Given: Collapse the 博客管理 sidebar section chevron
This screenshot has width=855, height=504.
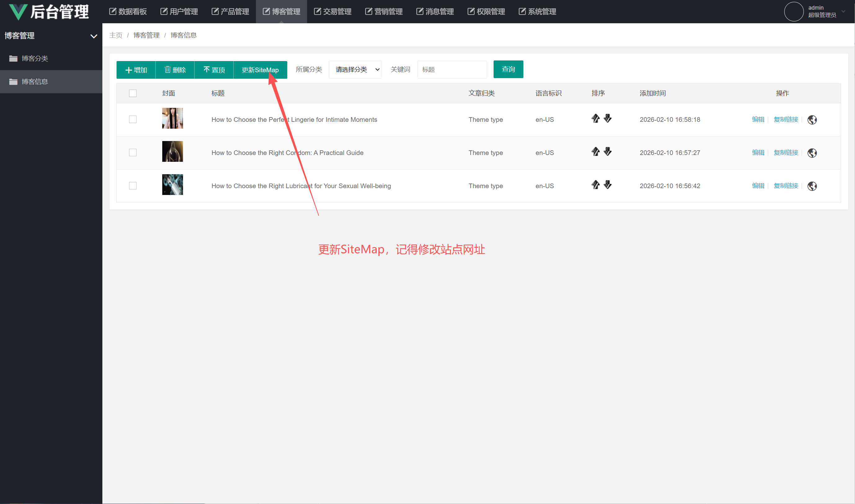Looking at the screenshot, I should pos(93,36).
